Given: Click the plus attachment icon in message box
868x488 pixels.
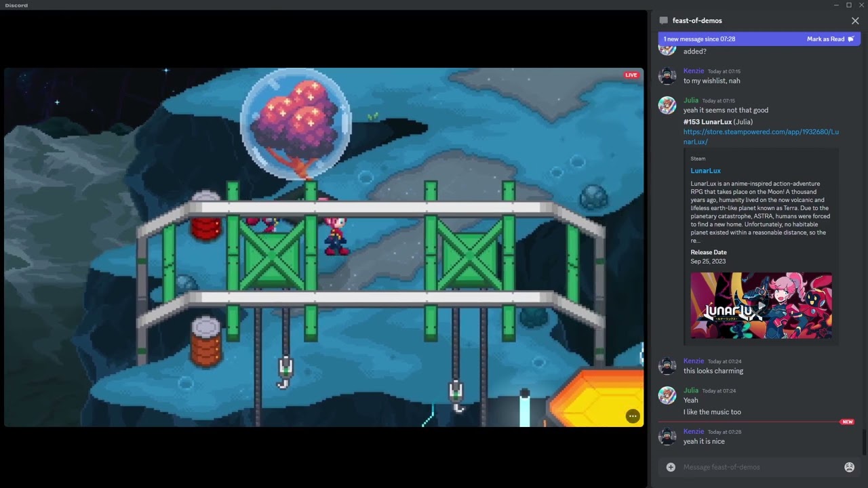Looking at the screenshot, I should pyautogui.click(x=671, y=467).
